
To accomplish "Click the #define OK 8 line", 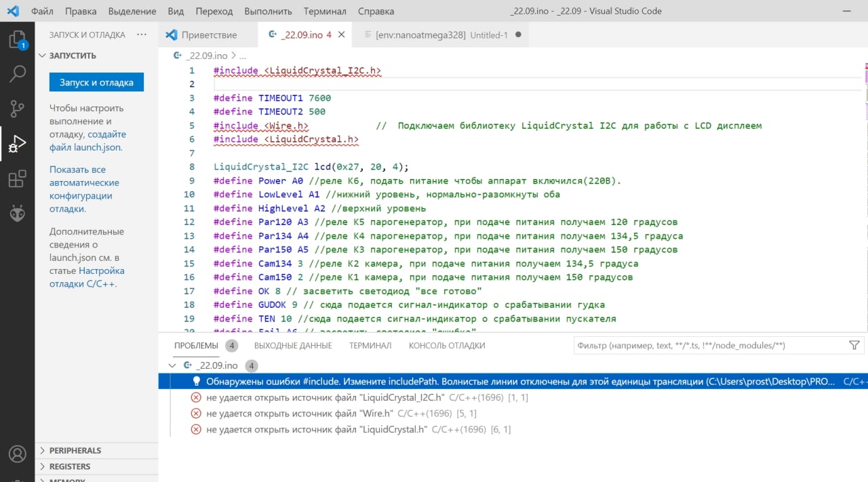I will click(x=347, y=291).
